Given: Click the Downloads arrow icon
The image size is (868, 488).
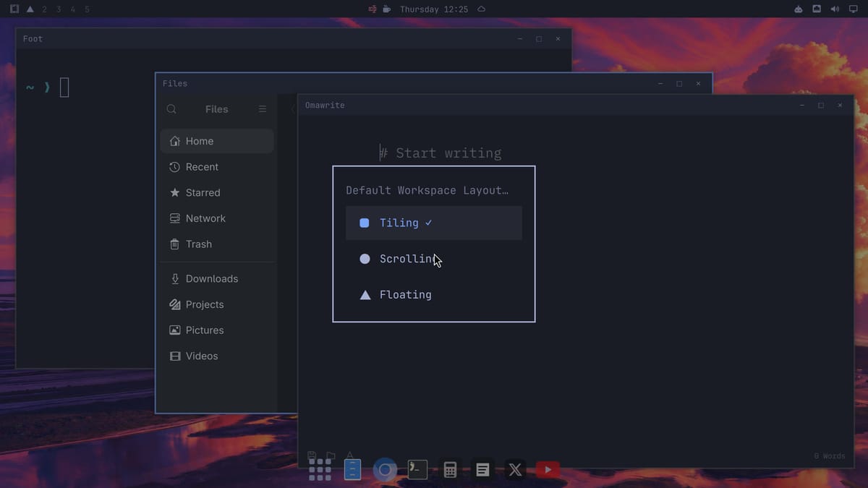Looking at the screenshot, I should pos(174,279).
